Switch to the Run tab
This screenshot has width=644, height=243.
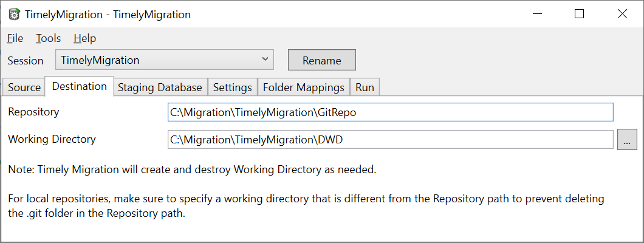tap(365, 87)
